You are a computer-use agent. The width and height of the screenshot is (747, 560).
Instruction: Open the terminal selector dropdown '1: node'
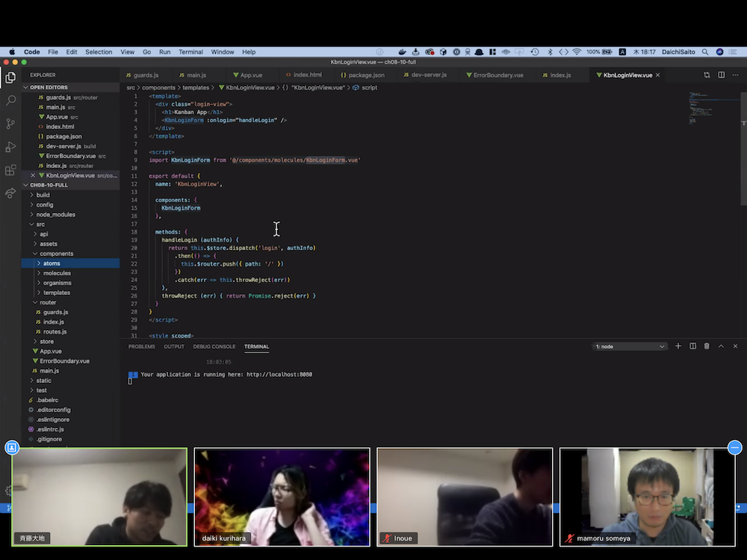pyautogui.click(x=629, y=346)
